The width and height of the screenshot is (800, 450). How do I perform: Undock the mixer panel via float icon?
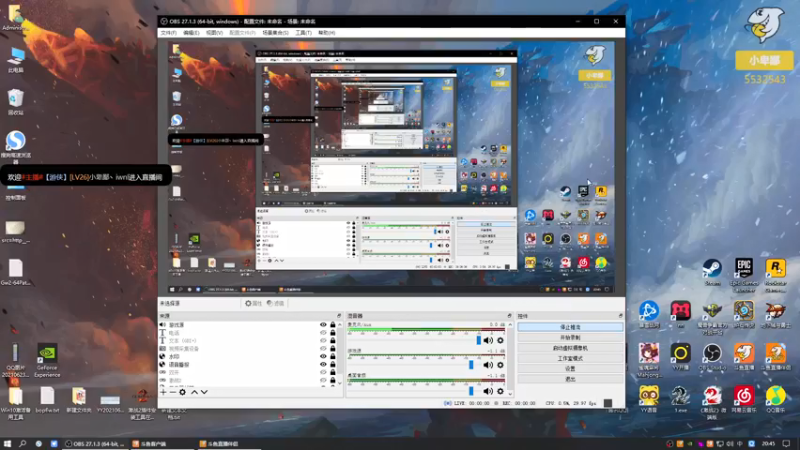pyautogui.click(x=509, y=316)
